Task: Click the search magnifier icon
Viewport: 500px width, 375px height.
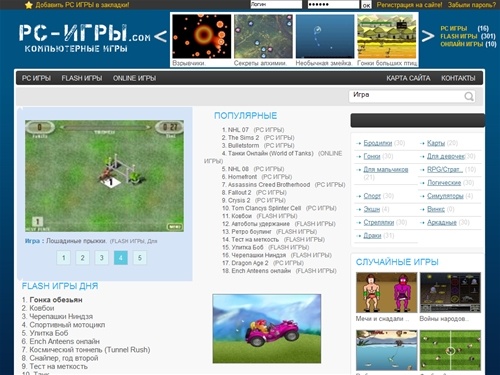Action: (x=469, y=97)
